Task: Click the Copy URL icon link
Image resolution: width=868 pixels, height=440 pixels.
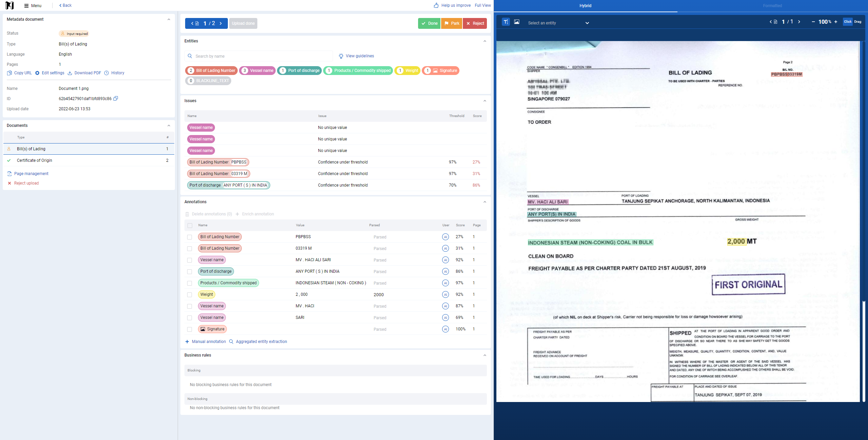Action: coord(19,73)
